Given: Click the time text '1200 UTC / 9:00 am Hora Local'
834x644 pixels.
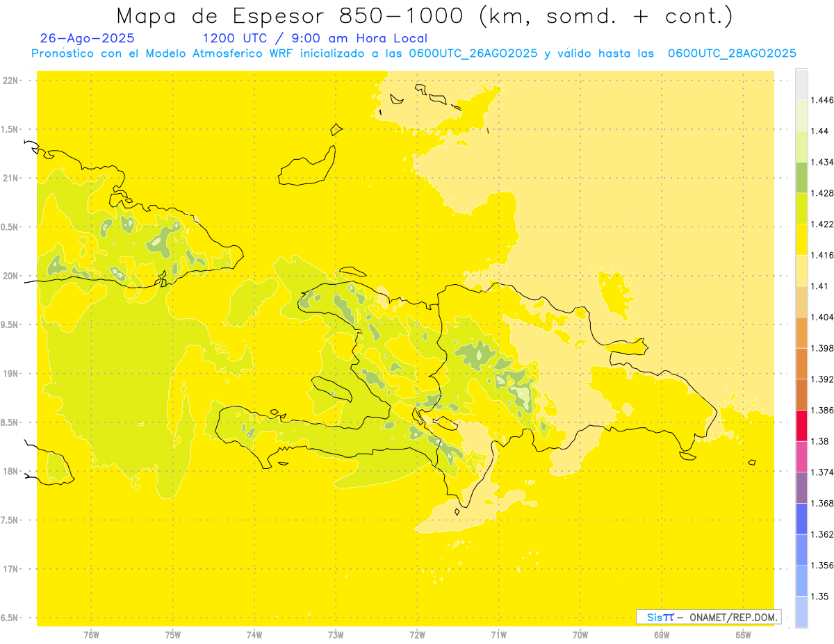Looking at the screenshot, I should (315, 39).
